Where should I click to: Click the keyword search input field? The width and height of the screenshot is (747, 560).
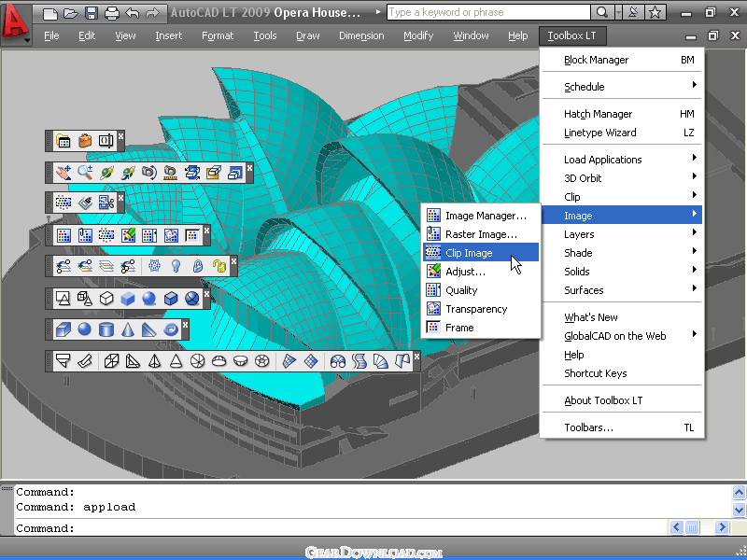487,13
